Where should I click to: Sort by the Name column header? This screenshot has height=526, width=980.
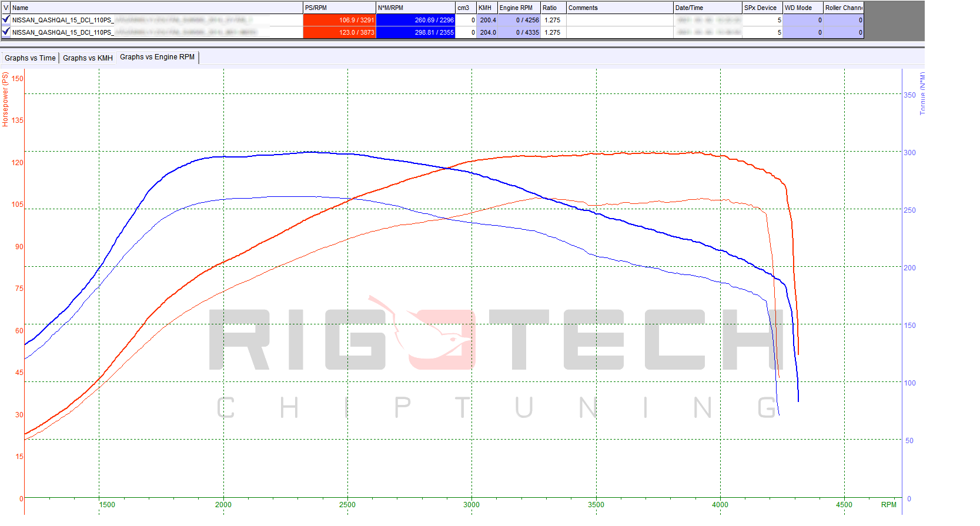click(x=157, y=8)
